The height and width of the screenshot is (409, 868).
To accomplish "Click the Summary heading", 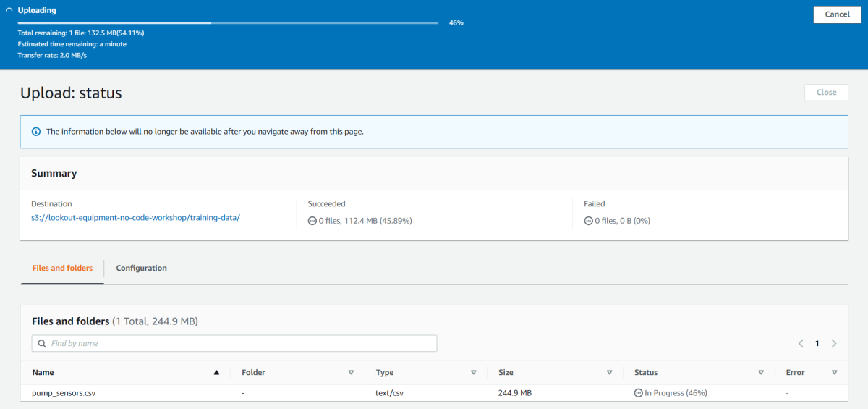I will pos(54,174).
